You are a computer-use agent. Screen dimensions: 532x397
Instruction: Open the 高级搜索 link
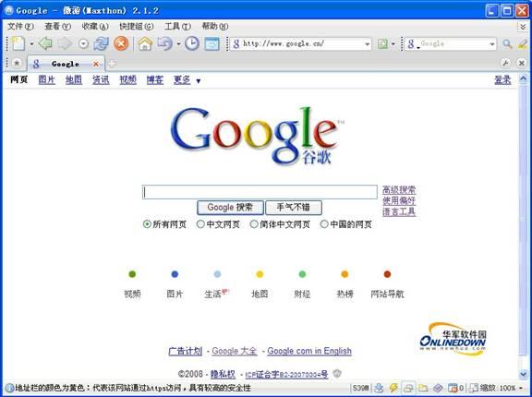399,189
